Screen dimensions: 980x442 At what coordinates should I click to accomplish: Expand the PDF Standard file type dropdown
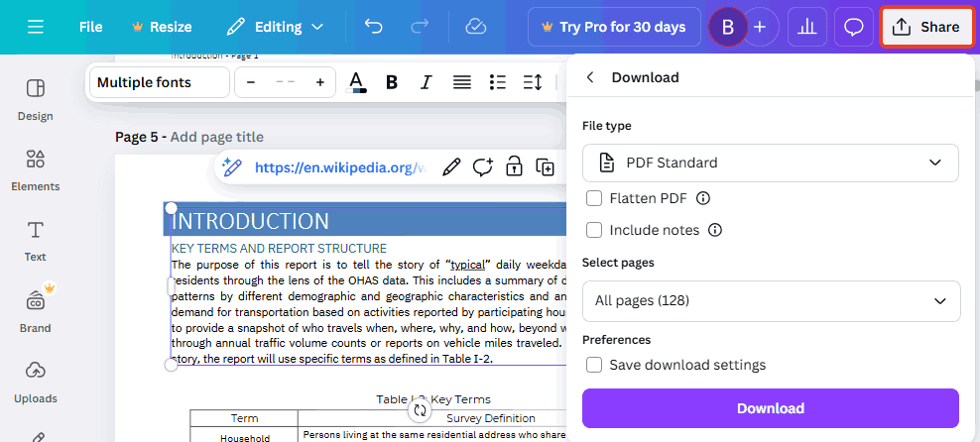(771, 163)
